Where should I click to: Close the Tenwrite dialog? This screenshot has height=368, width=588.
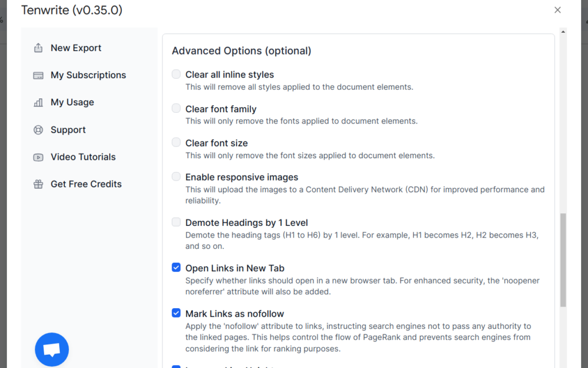tap(557, 10)
